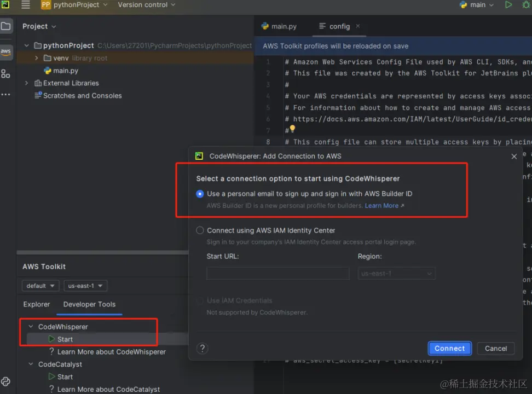The height and width of the screenshot is (394, 532).
Task: Start debugging with the bug icon
Action: pos(526,5)
